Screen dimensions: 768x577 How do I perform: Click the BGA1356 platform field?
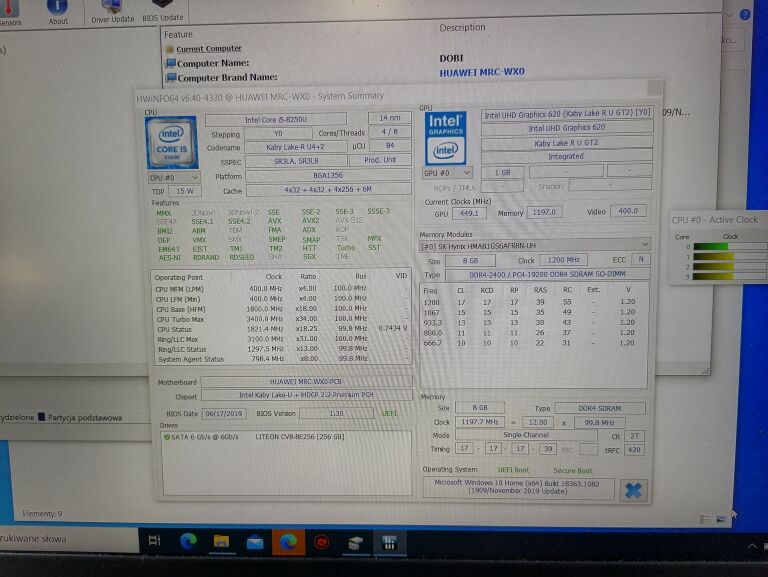328,175
